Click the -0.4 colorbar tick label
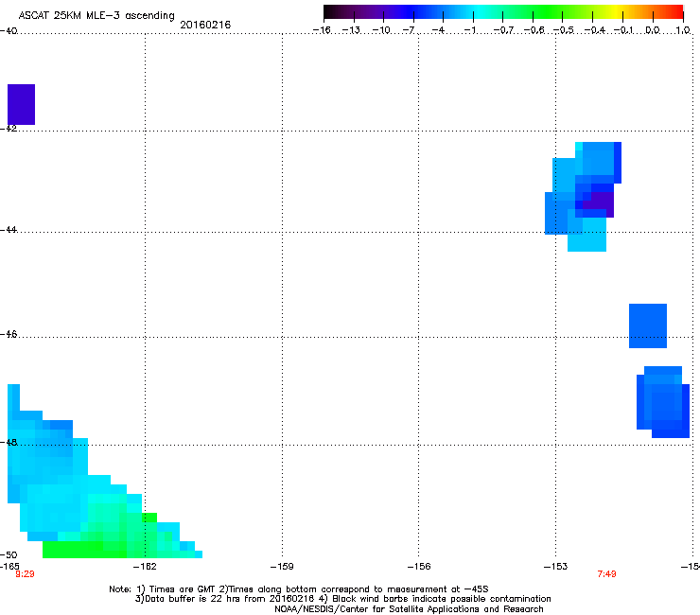The image size is (700, 615). [594, 30]
